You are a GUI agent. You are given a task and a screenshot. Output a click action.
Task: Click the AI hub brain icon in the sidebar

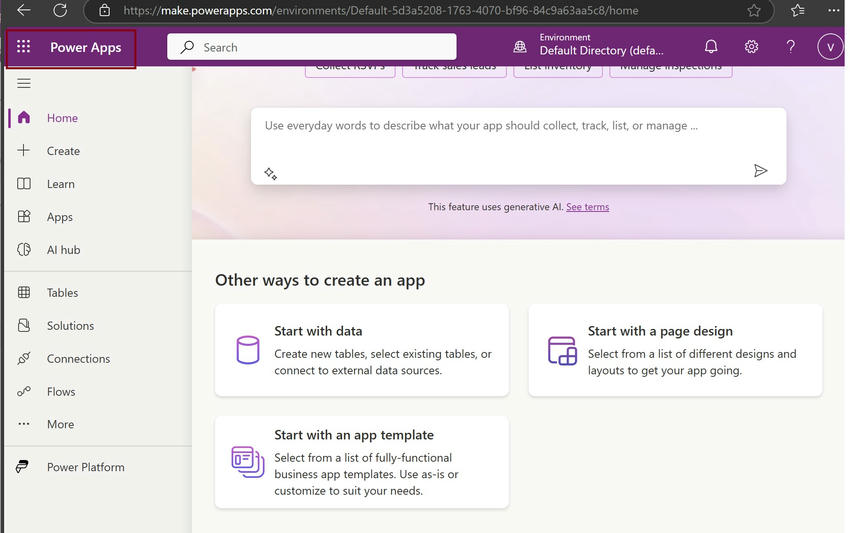pyautogui.click(x=24, y=249)
